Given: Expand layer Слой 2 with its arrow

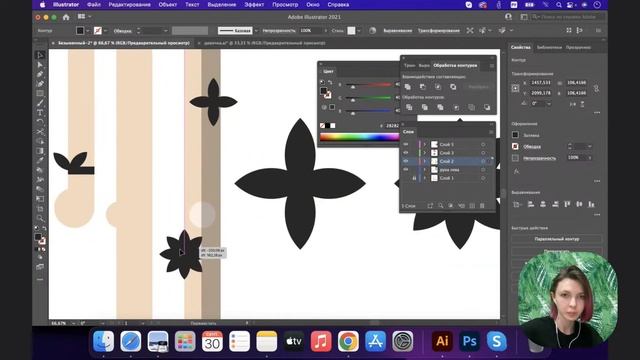Looking at the screenshot, I should click(x=424, y=161).
